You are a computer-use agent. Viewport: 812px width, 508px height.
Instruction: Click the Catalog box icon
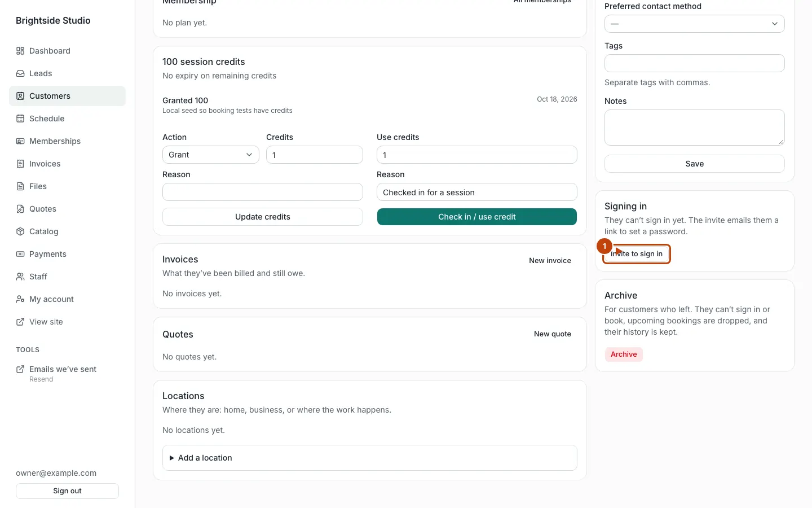click(x=20, y=231)
